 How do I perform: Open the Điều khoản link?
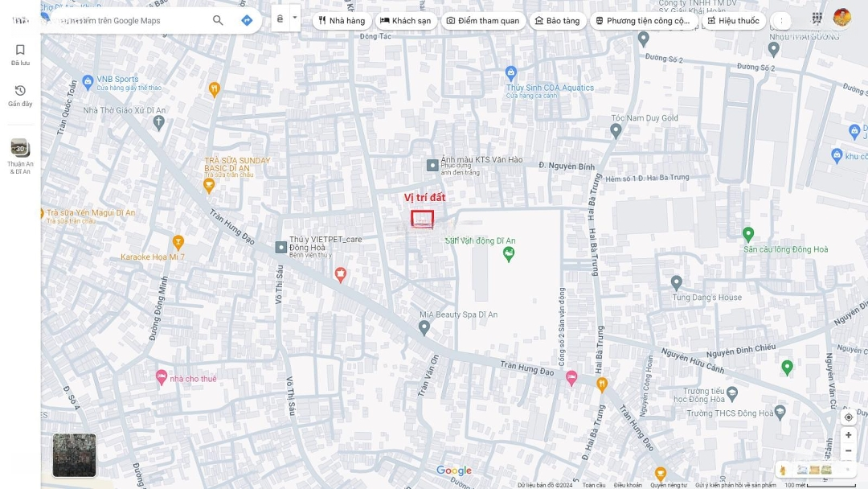[x=628, y=485]
